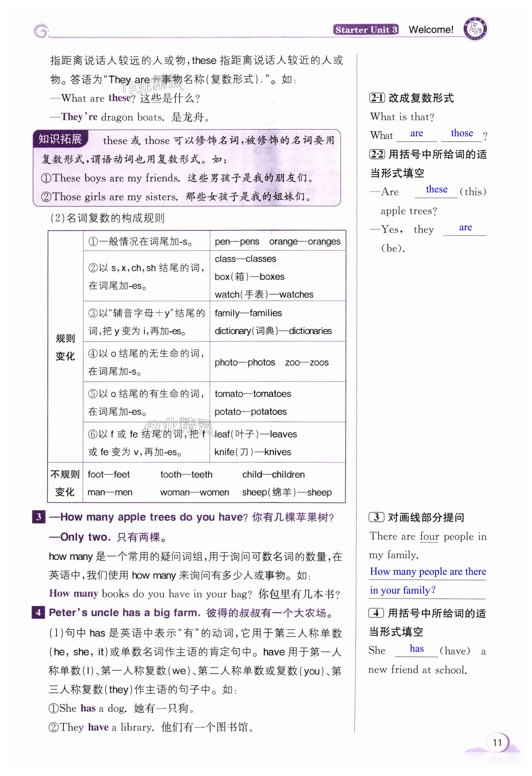Click the blue answer 'these' before (this)
This screenshot has height=776, width=532.
click(436, 189)
